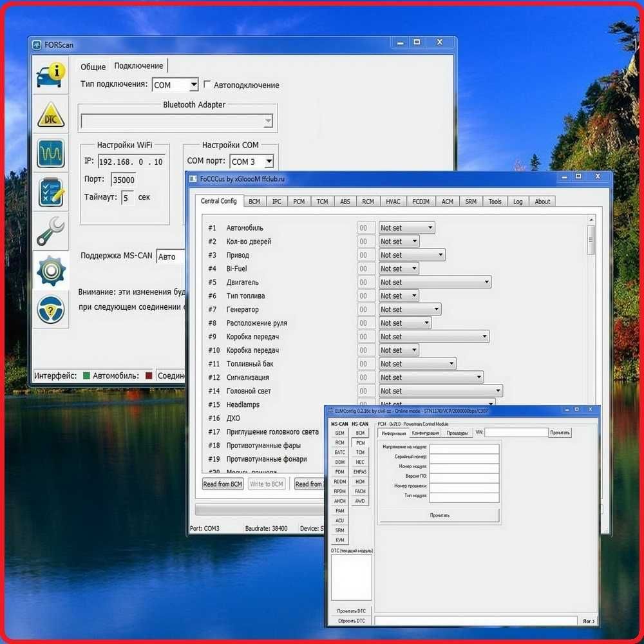Switch to the Tools tab in FoCCCus
Viewport: 644px width, 644px height.
click(495, 202)
